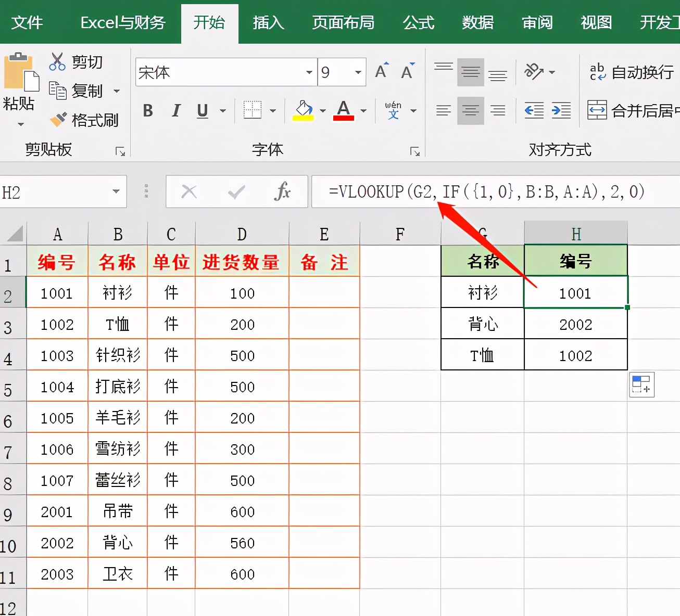
Task: Toggle Italic formatting
Action: click(176, 110)
